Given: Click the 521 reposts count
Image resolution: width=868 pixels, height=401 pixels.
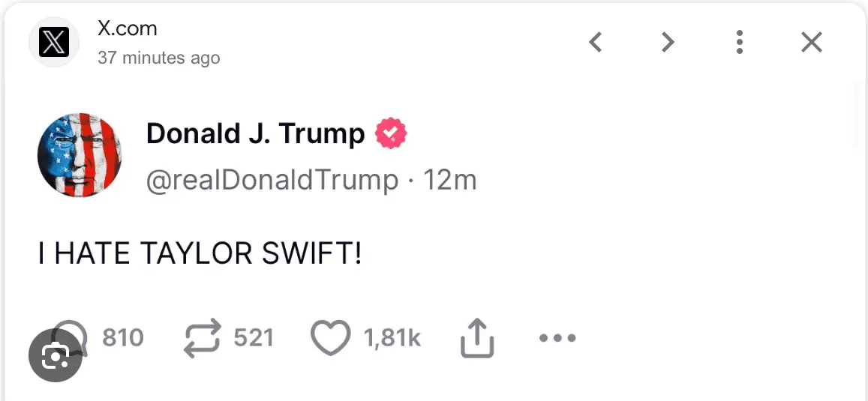Looking at the screenshot, I should pos(254,338).
